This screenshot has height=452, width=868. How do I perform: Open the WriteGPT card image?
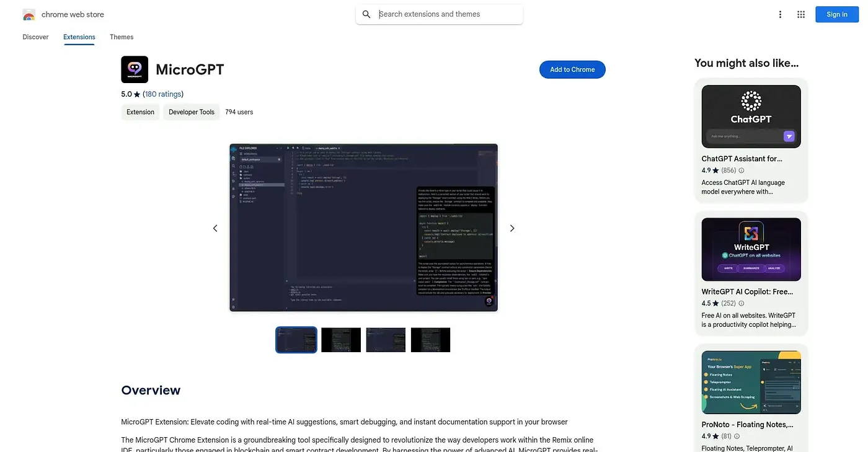coord(751,249)
